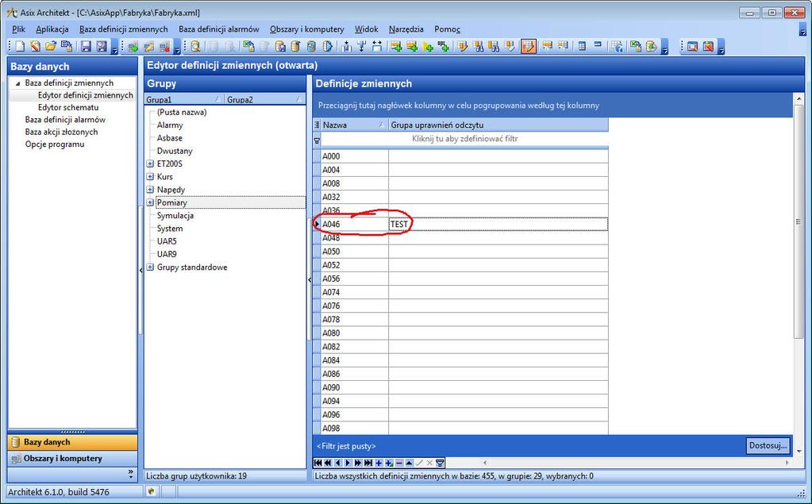This screenshot has width=812, height=504.
Task: Click the Grupa2 column header
Action: [265, 99]
